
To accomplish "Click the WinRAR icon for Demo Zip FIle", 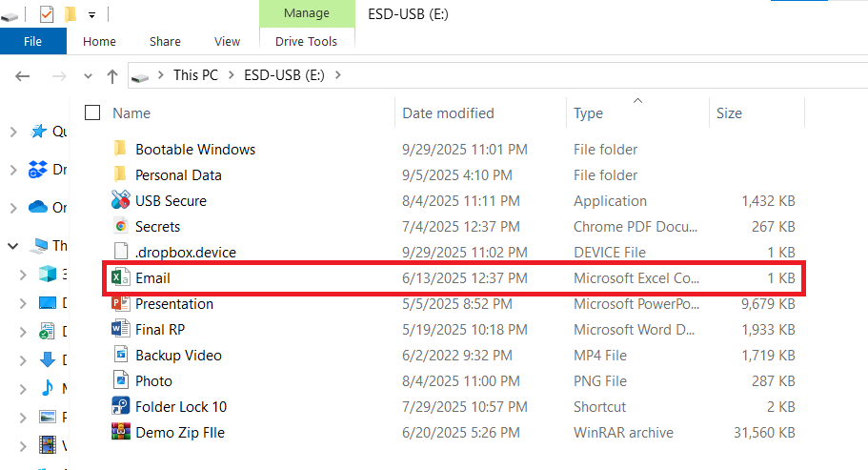I will pyautogui.click(x=121, y=432).
